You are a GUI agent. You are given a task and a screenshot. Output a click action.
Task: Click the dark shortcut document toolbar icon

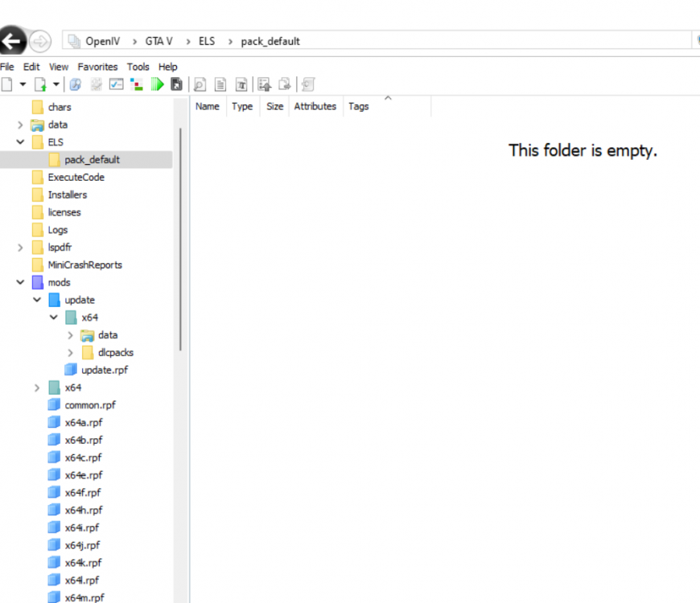coord(176,84)
